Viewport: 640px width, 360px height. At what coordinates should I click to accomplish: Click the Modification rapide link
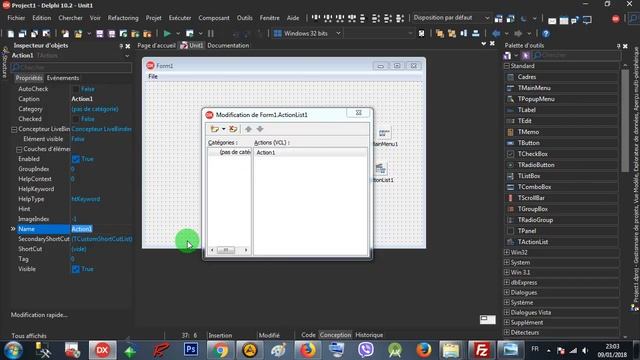pyautogui.click(x=39, y=315)
